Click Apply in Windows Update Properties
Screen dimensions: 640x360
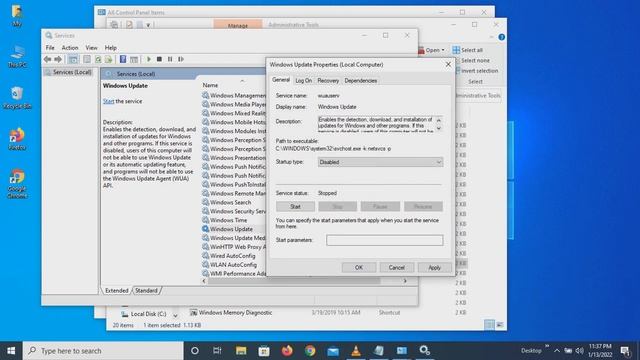pyautogui.click(x=434, y=267)
